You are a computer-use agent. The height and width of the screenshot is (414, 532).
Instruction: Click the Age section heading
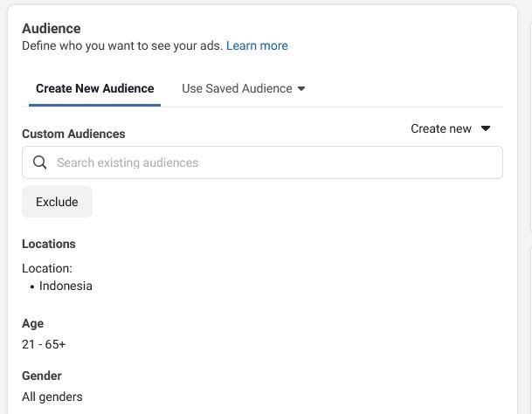tap(32, 323)
